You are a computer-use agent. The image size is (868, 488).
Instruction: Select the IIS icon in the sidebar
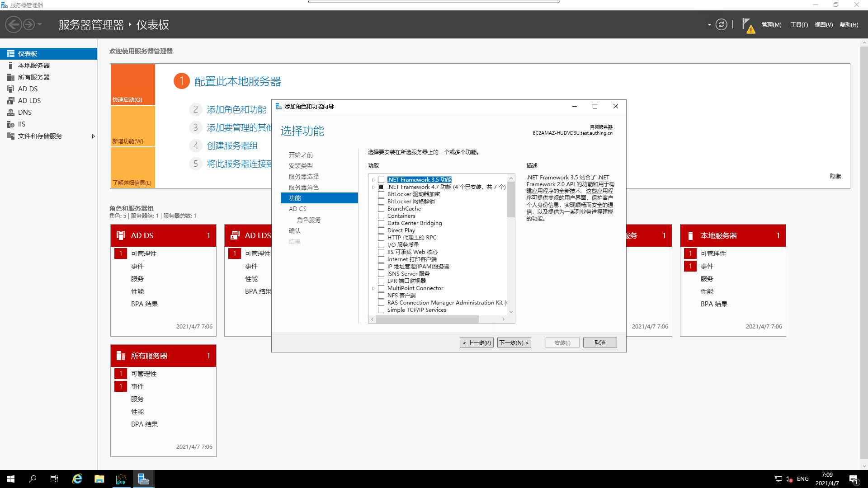click(x=11, y=124)
